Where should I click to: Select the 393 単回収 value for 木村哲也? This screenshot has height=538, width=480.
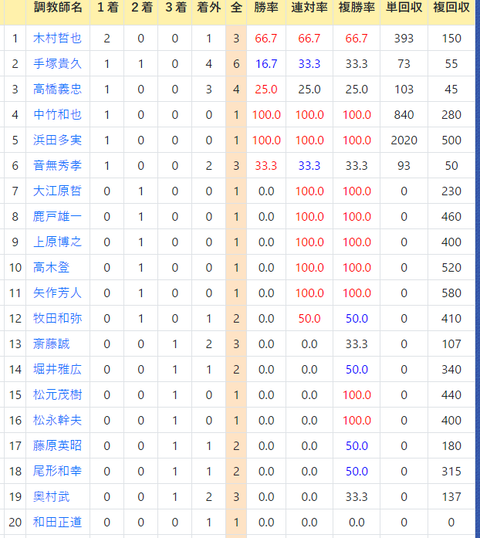point(404,38)
